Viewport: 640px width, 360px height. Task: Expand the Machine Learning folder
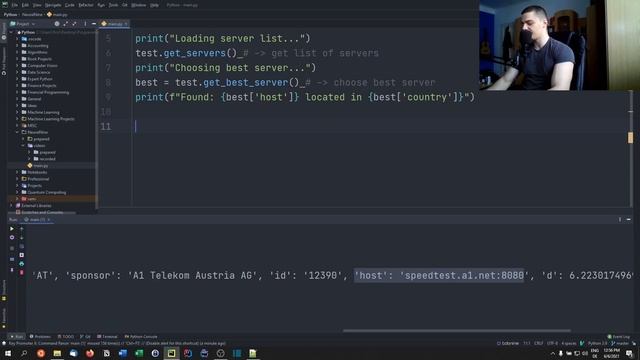click(17, 112)
